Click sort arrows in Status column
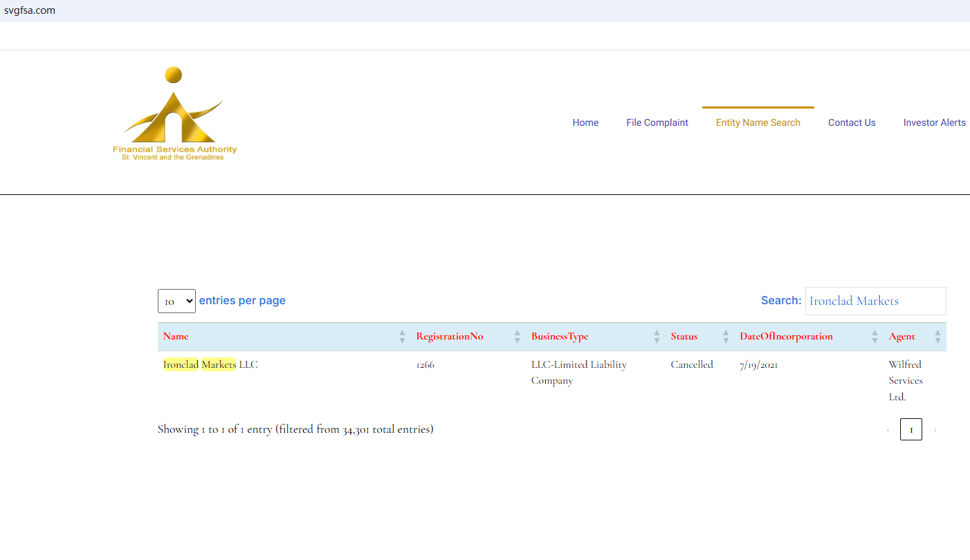Screen dimensions: 970x560 725,337
